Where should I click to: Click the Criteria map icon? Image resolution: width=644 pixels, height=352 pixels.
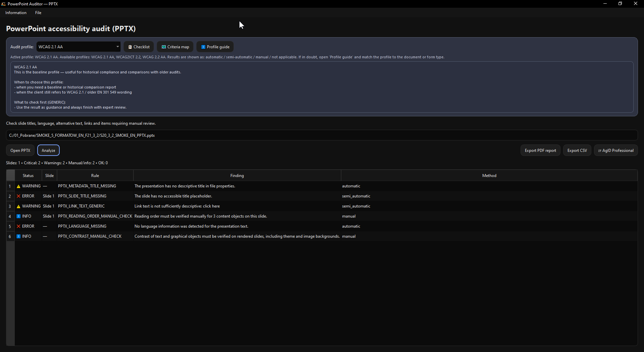pos(164,47)
